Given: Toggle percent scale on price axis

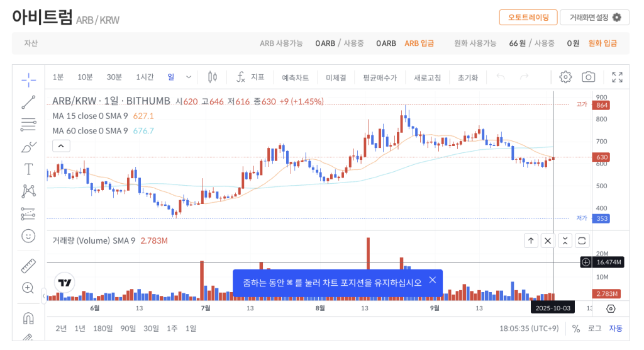Looking at the screenshot, I should pyautogui.click(x=576, y=329).
